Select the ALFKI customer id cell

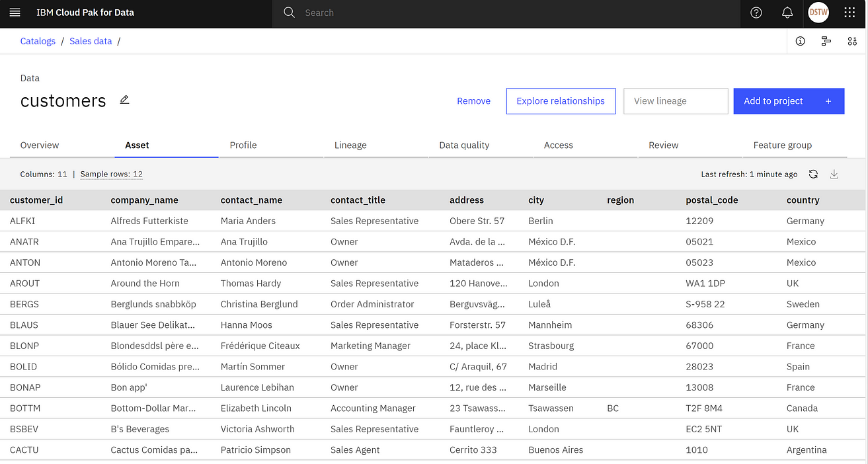coord(22,221)
